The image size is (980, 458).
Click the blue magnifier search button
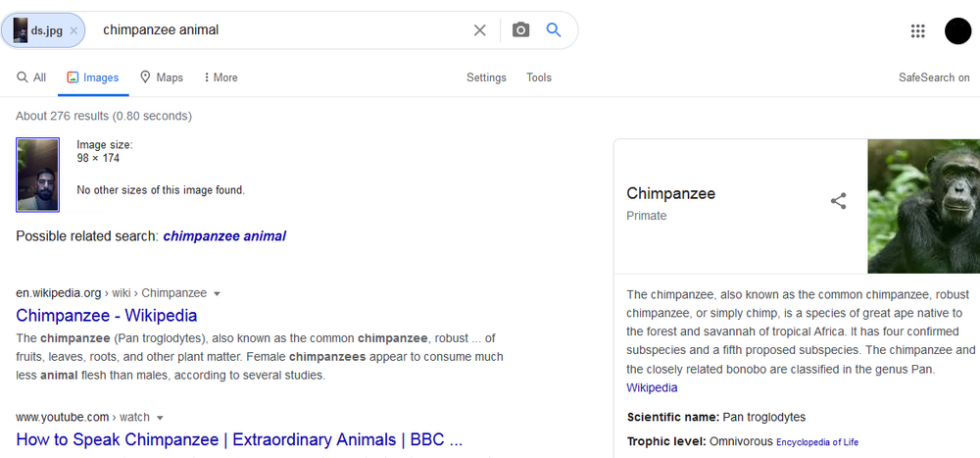(554, 30)
